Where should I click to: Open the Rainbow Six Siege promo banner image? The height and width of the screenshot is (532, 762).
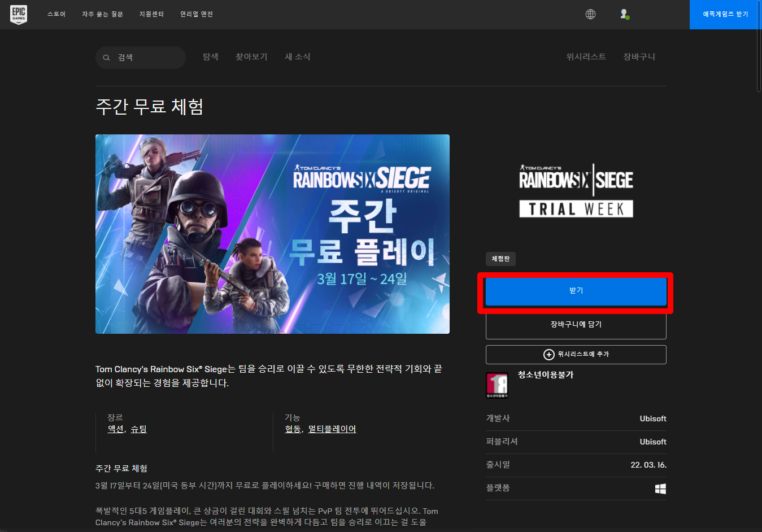[272, 234]
